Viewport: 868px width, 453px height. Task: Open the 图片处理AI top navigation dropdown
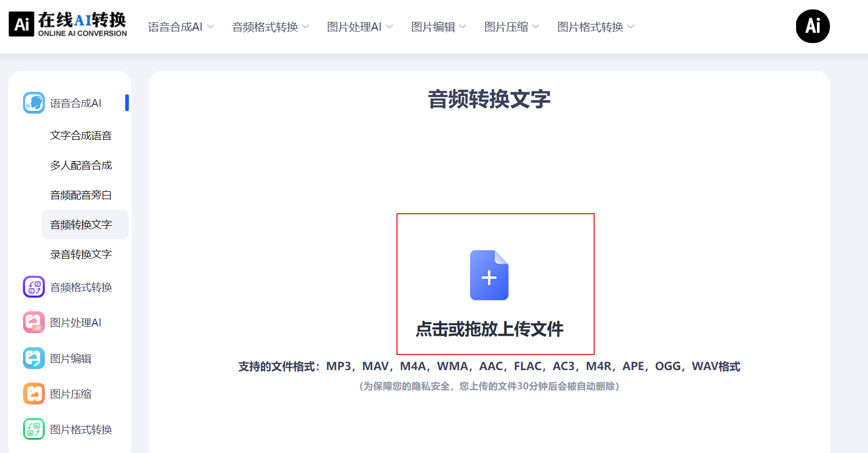359,27
